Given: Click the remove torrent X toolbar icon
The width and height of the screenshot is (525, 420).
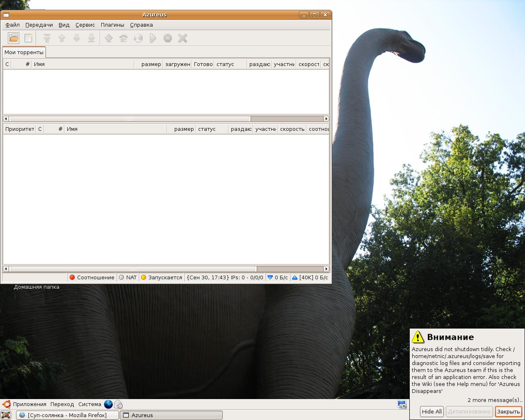Looking at the screenshot, I should pyautogui.click(x=183, y=38).
